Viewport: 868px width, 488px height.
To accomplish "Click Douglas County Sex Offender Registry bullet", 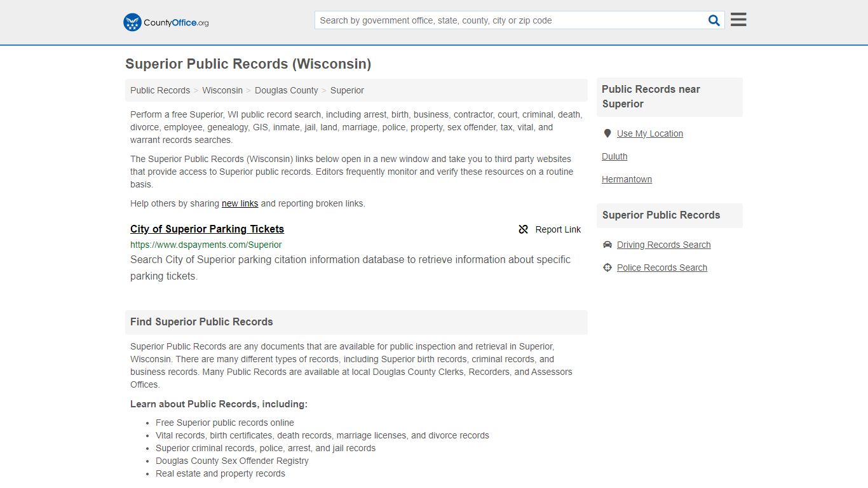I will pyautogui.click(x=232, y=461).
